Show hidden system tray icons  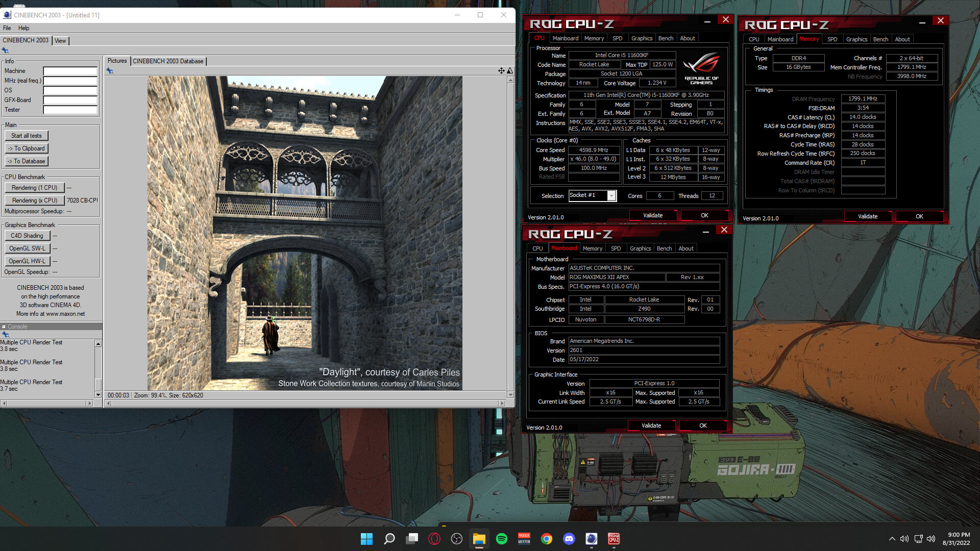[892, 539]
